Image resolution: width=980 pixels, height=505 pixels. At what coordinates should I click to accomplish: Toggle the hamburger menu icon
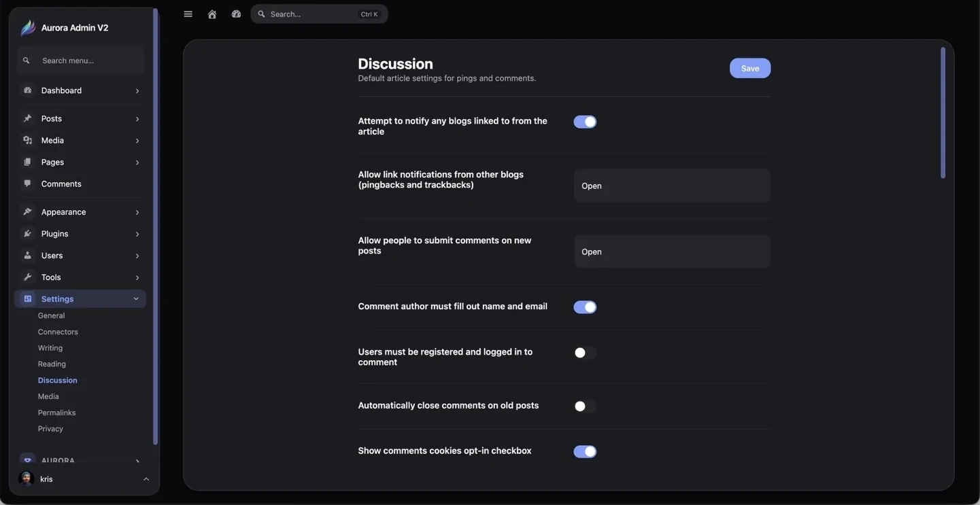coord(188,14)
